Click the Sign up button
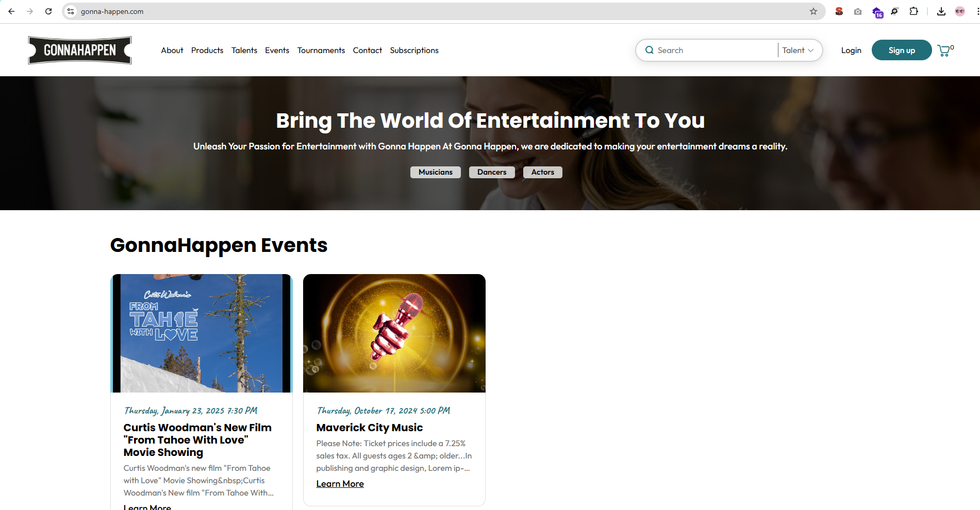980x510 pixels. point(902,50)
